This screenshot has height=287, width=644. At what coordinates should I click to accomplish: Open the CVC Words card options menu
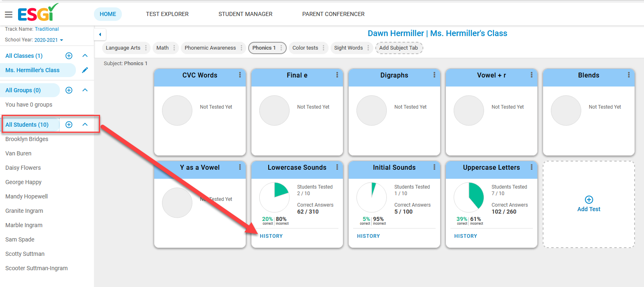click(240, 75)
